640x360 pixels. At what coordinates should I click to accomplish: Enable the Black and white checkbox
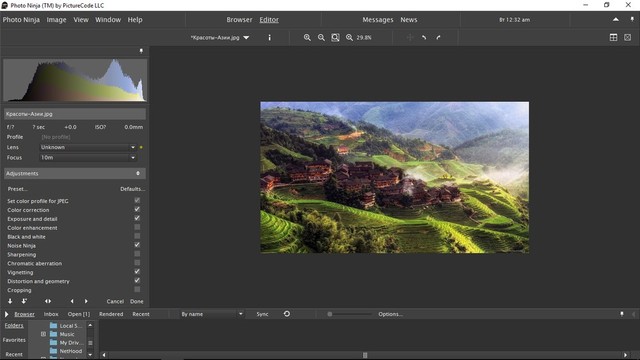[137, 236]
